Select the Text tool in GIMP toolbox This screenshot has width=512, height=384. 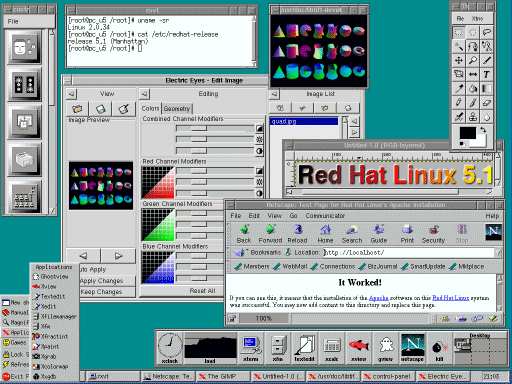(x=487, y=74)
